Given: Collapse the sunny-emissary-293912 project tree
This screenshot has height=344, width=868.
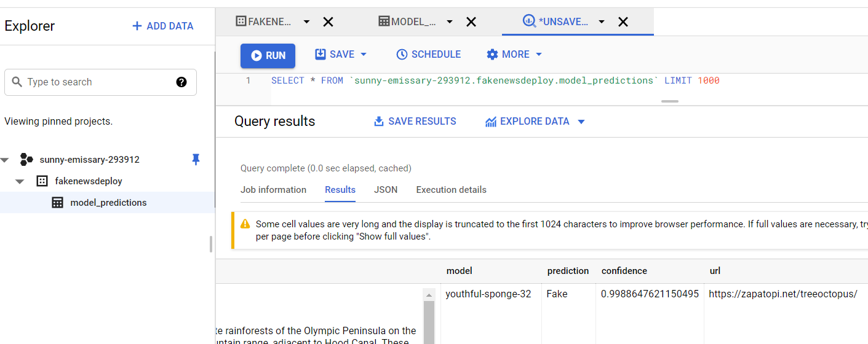Looking at the screenshot, I should (6, 160).
